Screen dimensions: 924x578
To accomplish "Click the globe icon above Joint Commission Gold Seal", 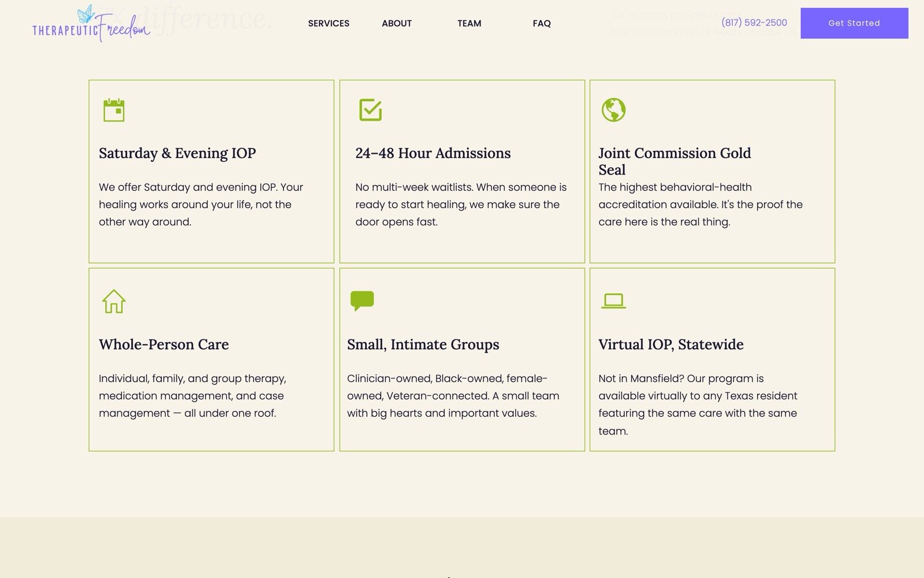I will point(613,110).
